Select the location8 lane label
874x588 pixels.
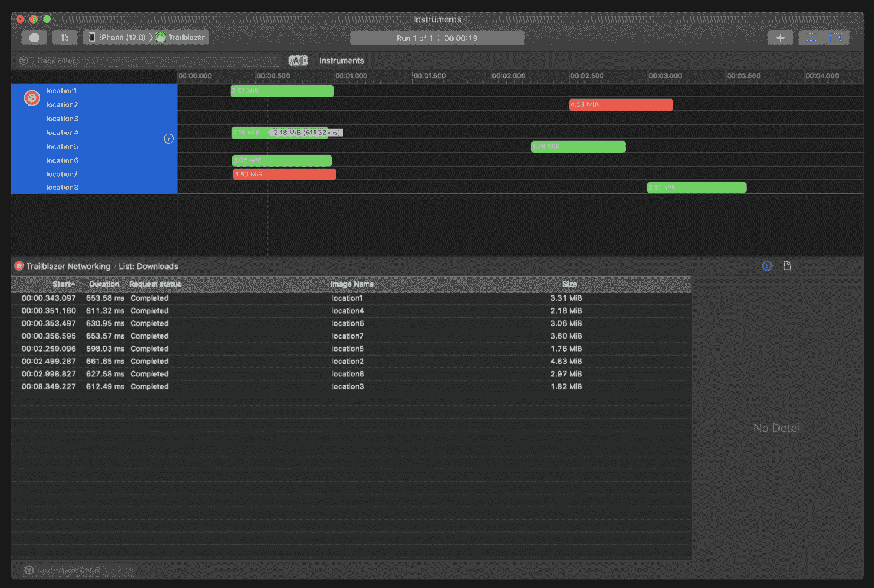coord(62,188)
